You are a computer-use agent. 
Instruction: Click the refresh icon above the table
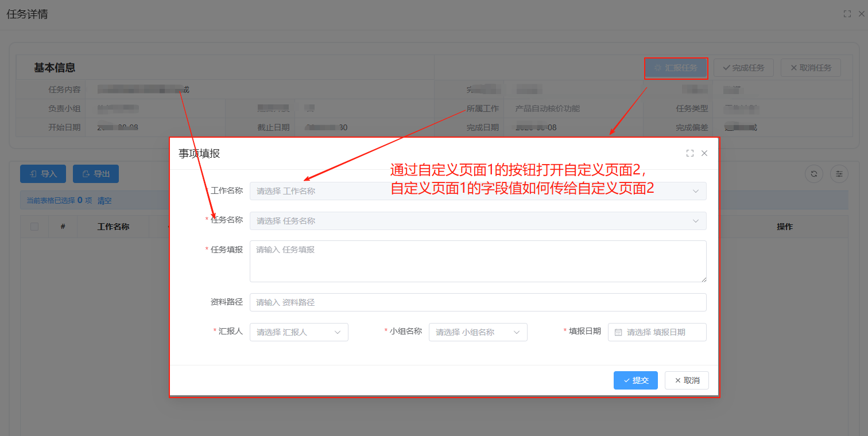[x=813, y=174]
